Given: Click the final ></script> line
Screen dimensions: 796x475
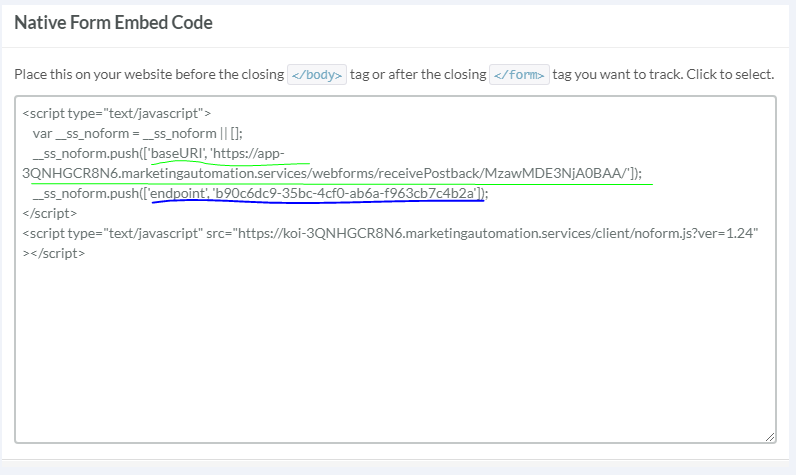Looking at the screenshot, I should click(x=53, y=254).
